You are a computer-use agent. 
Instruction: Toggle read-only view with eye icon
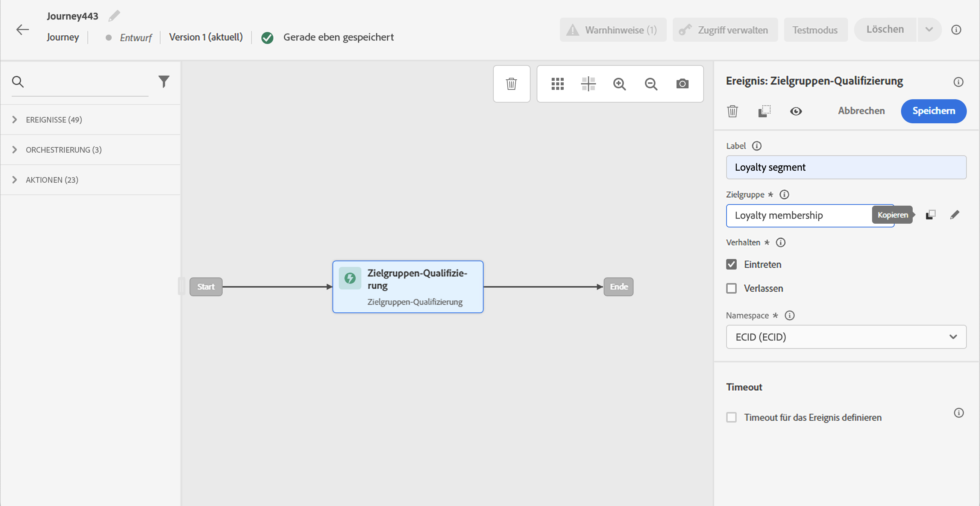[x=795, y=111]
